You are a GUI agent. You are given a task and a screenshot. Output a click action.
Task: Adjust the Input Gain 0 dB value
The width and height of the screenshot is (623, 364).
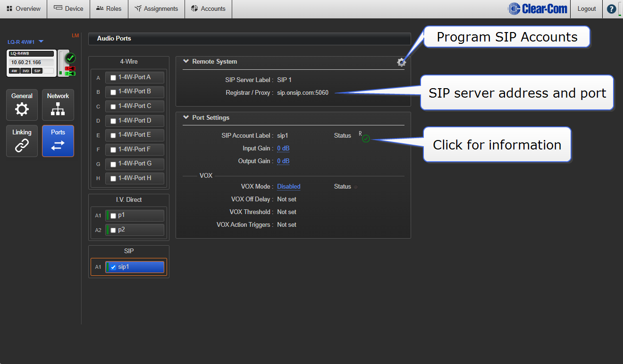tap(283, 149)
